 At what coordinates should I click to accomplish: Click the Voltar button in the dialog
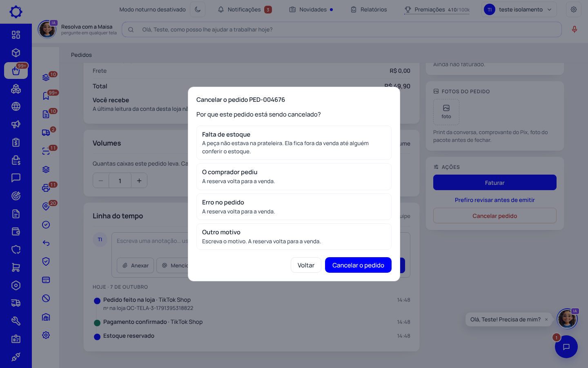pos(306,265)
